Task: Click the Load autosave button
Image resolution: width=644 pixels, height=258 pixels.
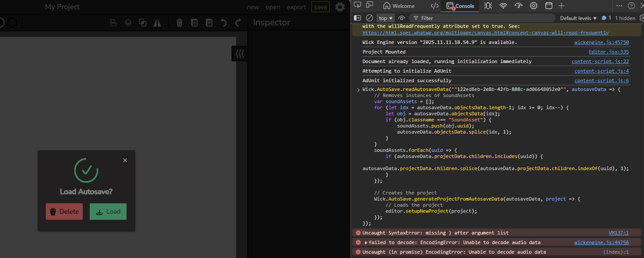Action: point(108,211)
